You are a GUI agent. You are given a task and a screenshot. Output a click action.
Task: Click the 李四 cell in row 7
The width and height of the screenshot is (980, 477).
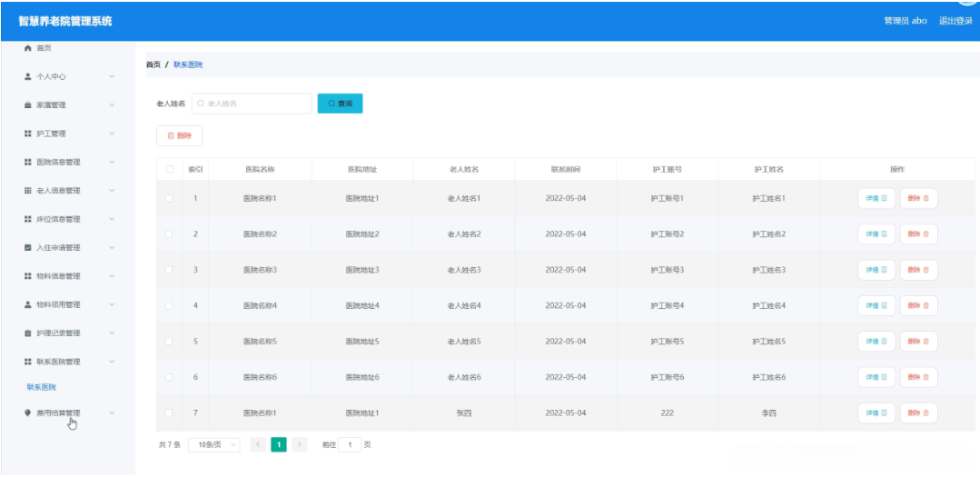[x=768, y=412]
